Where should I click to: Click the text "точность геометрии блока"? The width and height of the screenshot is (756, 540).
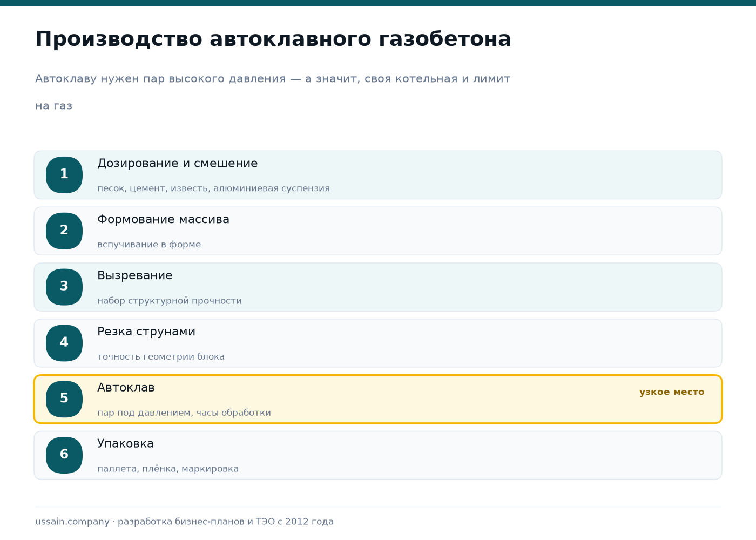coord(161,357)
